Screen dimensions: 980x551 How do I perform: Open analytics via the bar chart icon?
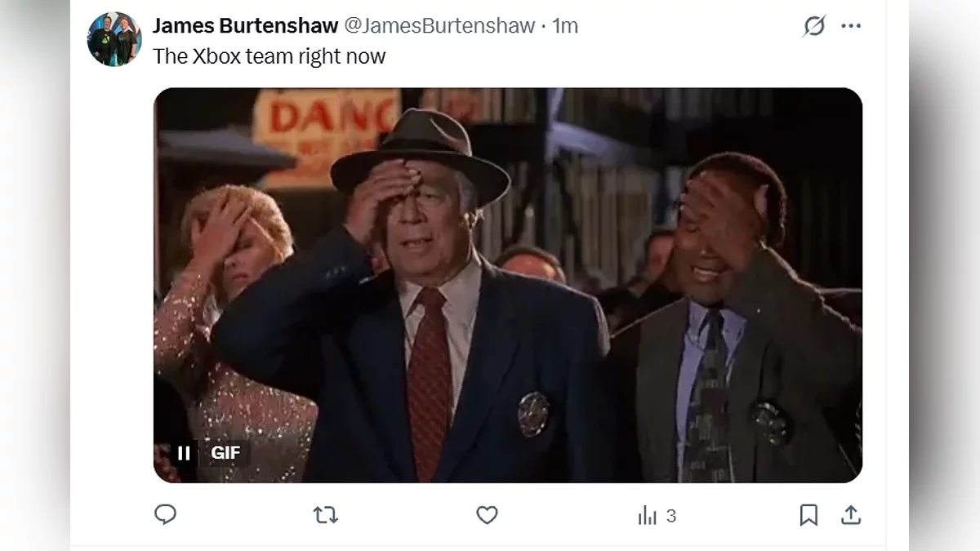[x=648, y=515]
